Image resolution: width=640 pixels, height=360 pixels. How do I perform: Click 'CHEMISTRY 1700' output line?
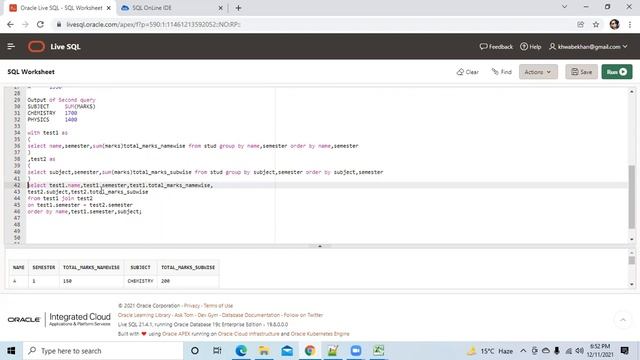tap(52, 113)
